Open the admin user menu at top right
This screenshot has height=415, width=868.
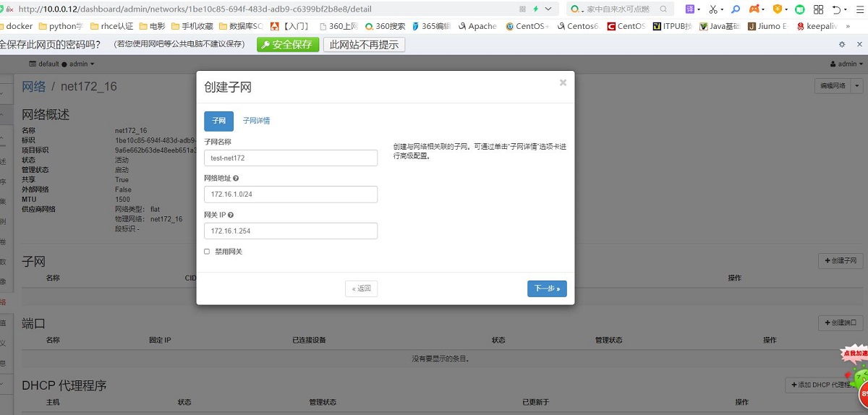click(x=846, y=64)
